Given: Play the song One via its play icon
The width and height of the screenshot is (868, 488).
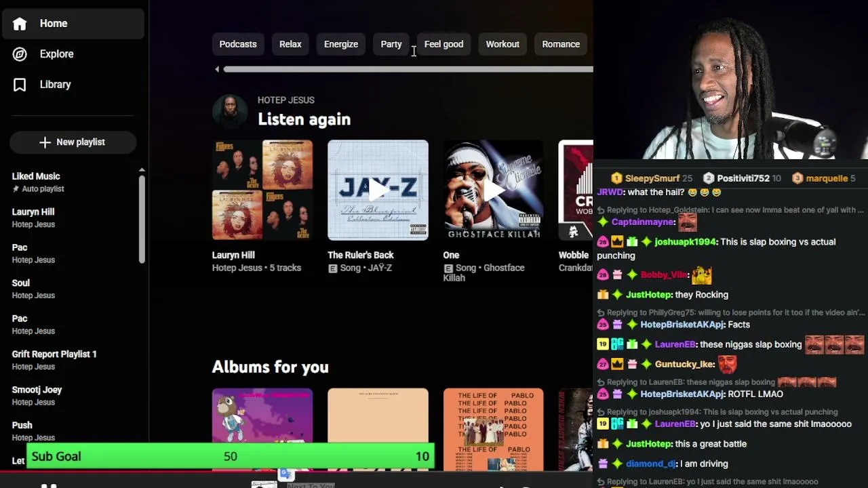Looking at the screenshot, I should pos(493,190).
